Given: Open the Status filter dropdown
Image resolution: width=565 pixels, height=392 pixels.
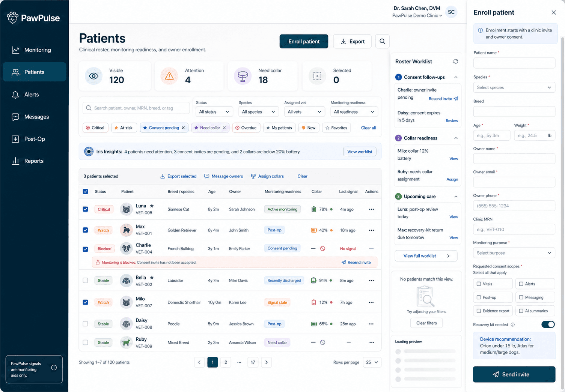Looking at the screenshot, I should tap(214, 112).
